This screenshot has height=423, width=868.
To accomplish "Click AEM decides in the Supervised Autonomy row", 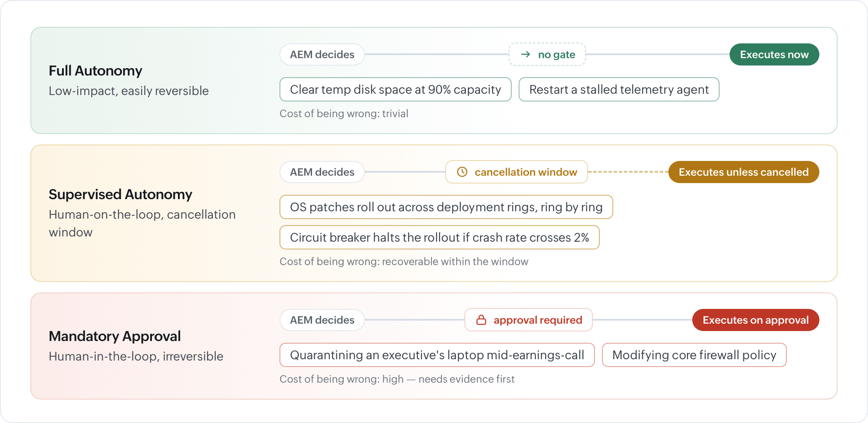I will 322,172.
